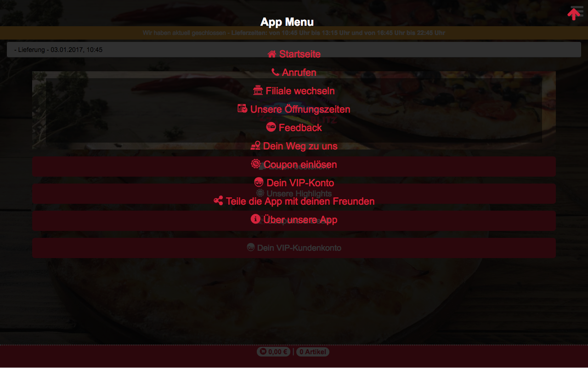The image size is (588, 368).
Task: Close the app menu with red arrow
Action: [574, 14]
